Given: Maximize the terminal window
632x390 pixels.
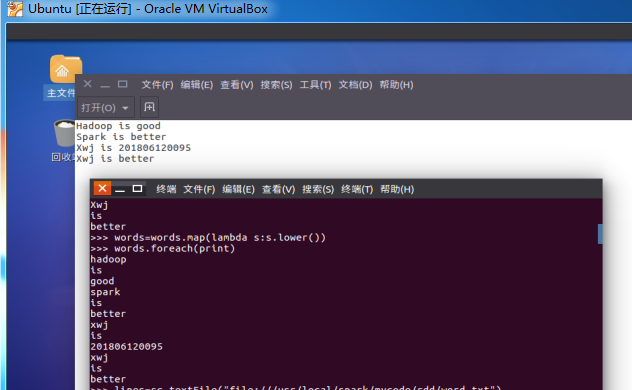Looking at the screenshot, I should 137,189.
